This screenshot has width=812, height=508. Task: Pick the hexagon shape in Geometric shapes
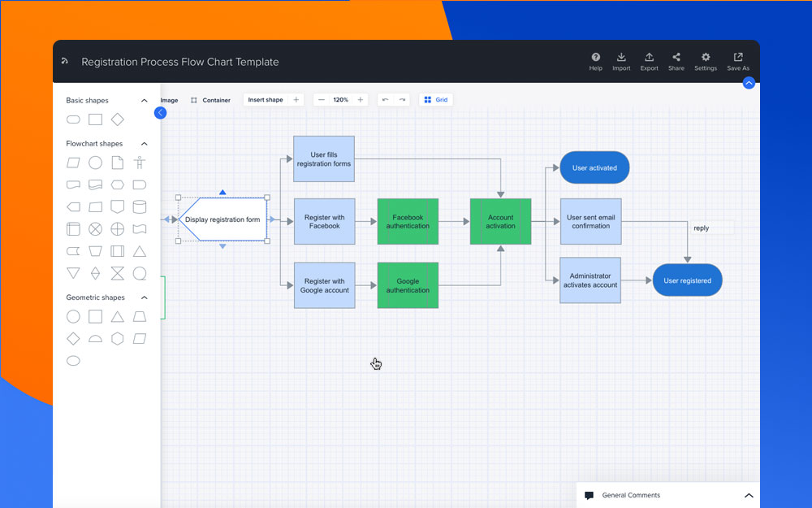118,339
